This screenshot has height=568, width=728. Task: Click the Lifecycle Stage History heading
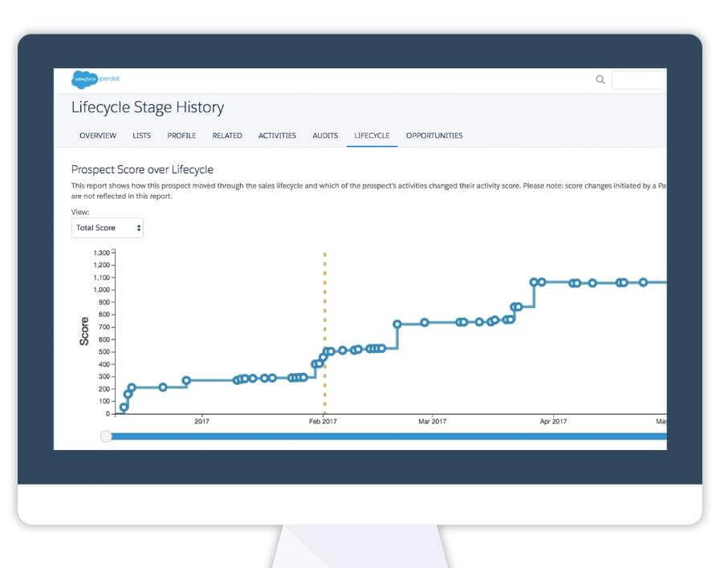148,108
